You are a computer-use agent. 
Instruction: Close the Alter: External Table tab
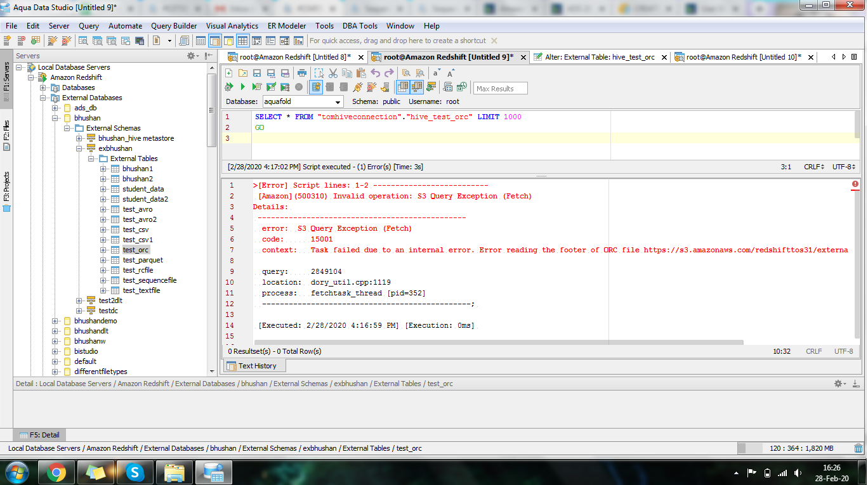click(664, 58)
